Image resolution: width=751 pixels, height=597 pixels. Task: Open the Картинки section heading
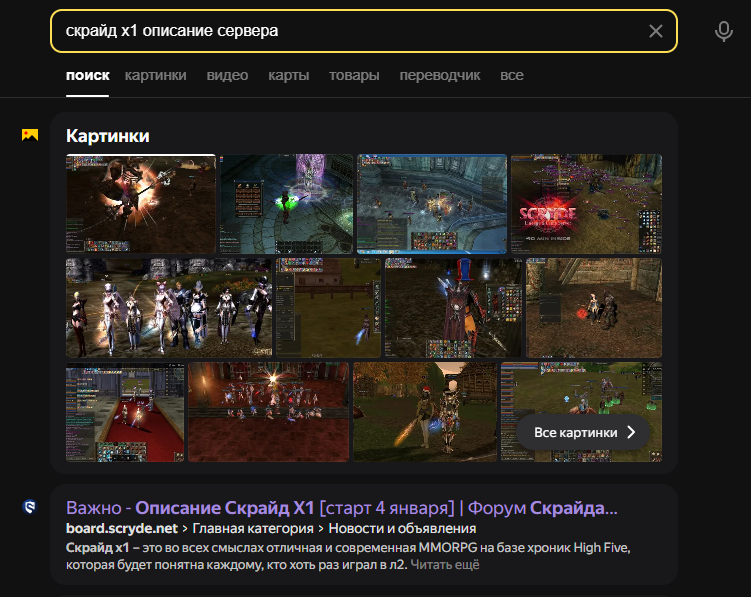point(107,136)
